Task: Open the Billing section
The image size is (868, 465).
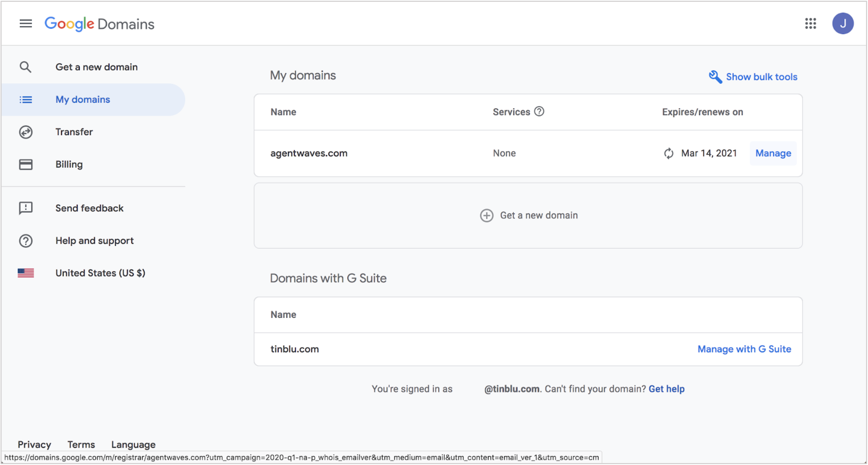Action: [69, 164]
